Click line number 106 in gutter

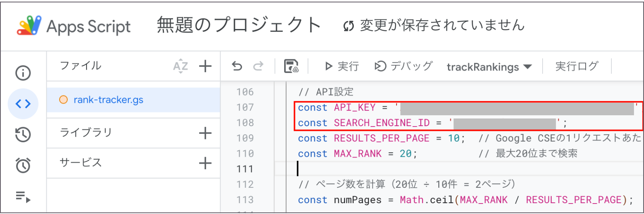coord(245,92)
